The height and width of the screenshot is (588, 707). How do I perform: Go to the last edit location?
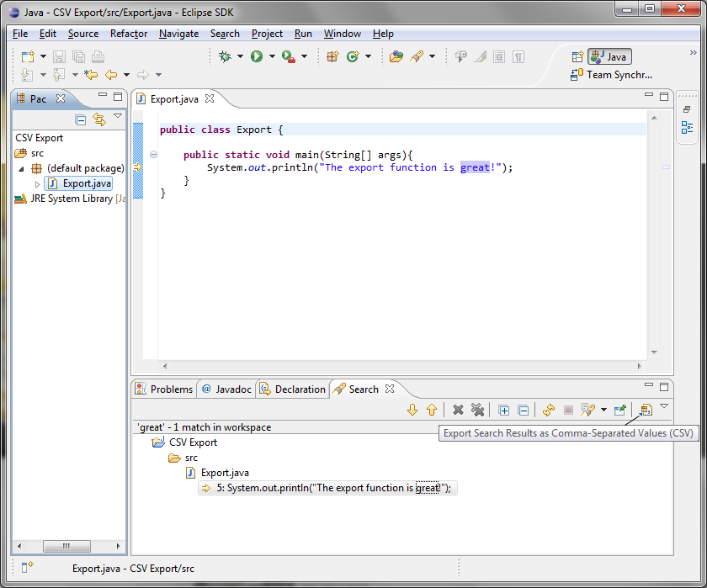coord(91,74)
